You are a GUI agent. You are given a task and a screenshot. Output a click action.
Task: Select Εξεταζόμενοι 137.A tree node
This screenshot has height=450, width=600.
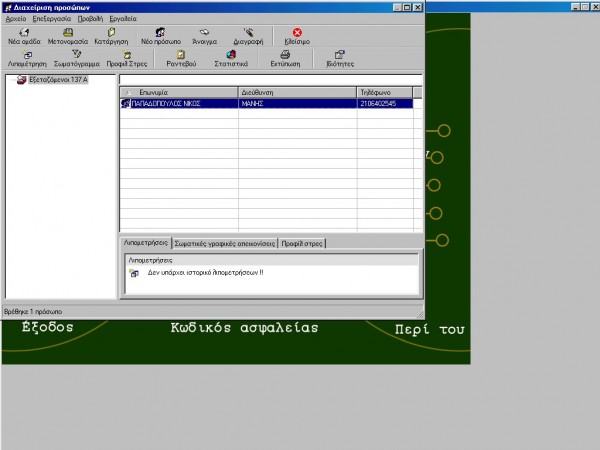(x=58, y=80)
